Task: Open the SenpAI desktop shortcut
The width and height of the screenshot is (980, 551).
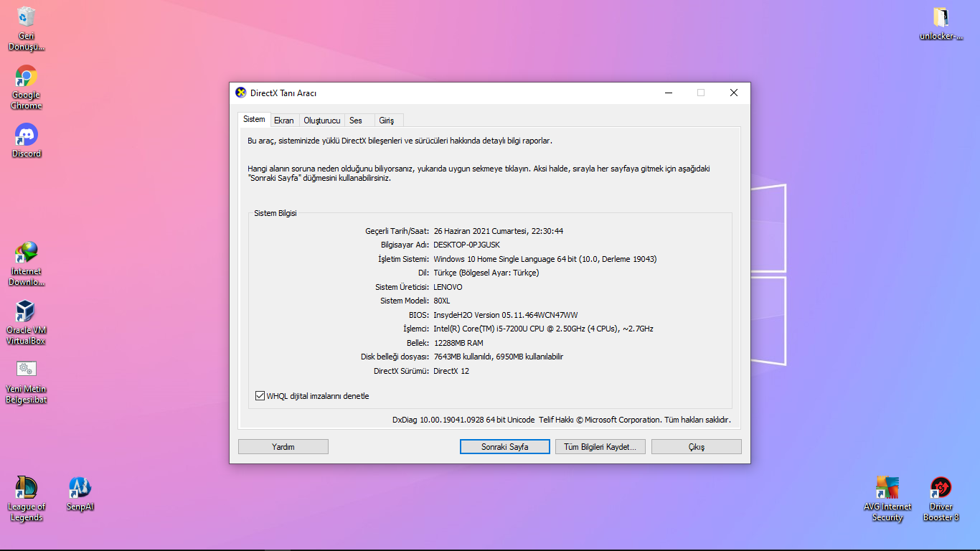Action: [x=80, y=494]
